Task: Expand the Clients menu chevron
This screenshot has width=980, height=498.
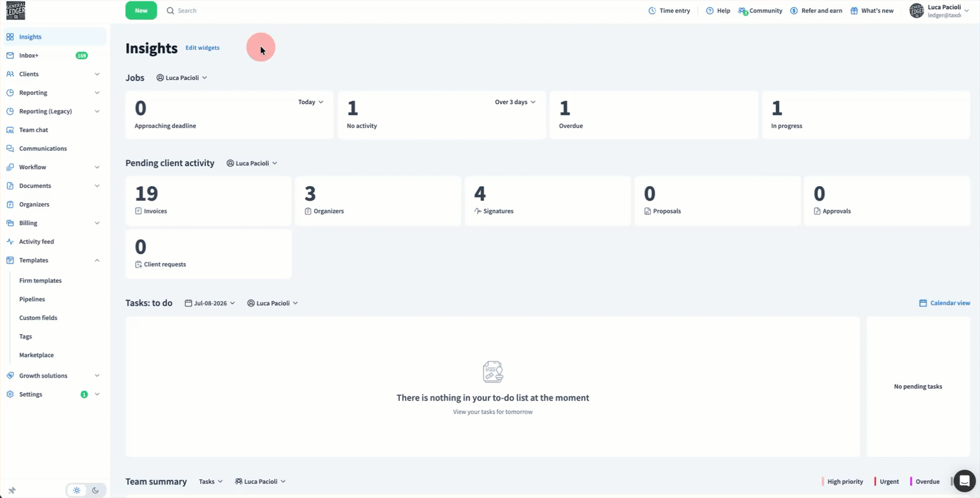Action: 97,74
